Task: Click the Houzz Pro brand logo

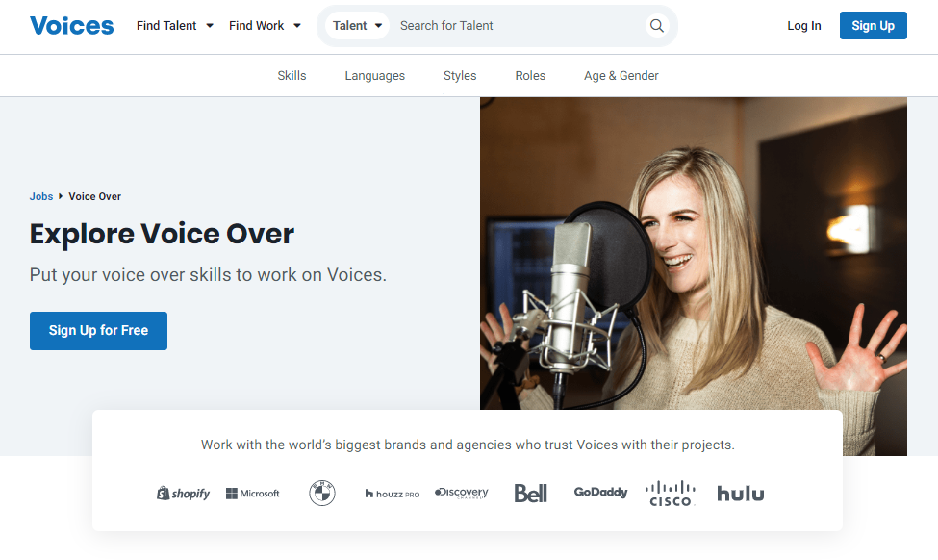Action: 393,494
